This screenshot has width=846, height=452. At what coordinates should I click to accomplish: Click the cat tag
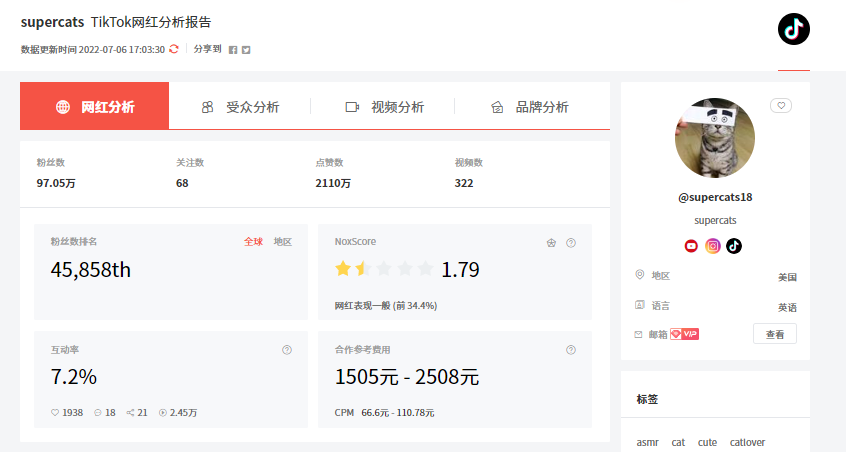coord(678,442)
